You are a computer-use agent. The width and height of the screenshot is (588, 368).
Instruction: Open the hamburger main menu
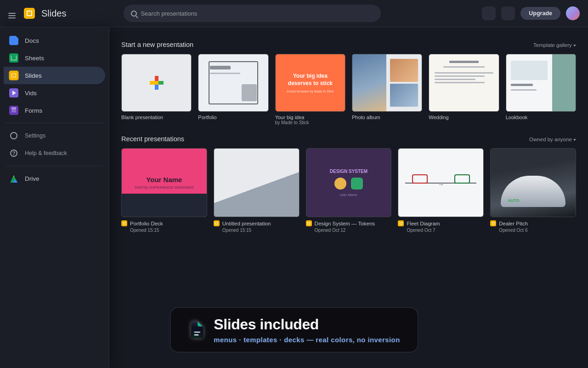point(12,16)
